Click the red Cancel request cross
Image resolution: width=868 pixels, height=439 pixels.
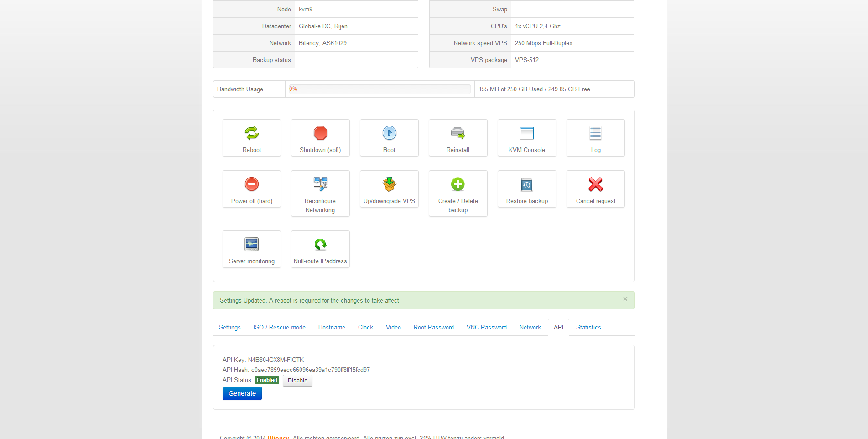click(595, 184)
